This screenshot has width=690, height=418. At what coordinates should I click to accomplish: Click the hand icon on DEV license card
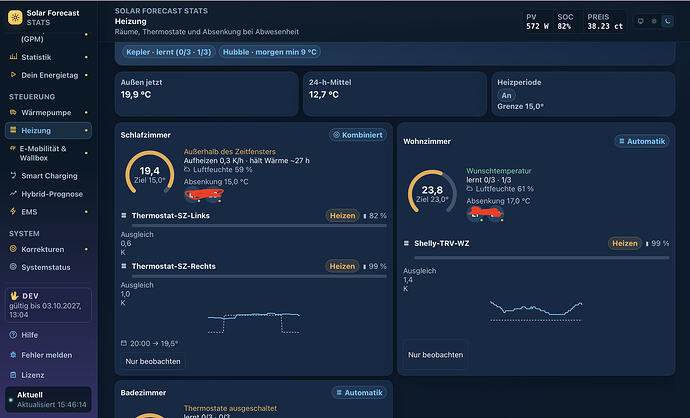tap(14, 296)
